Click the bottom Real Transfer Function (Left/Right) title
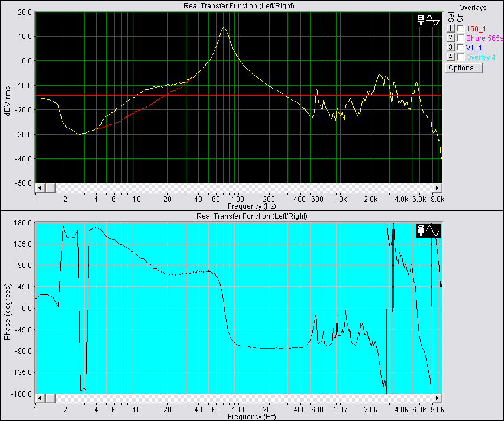 (x=251, y=216)
